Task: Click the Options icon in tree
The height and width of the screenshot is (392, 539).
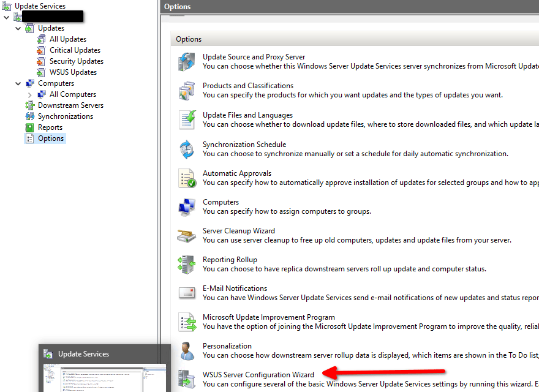Action: (30, 138)
